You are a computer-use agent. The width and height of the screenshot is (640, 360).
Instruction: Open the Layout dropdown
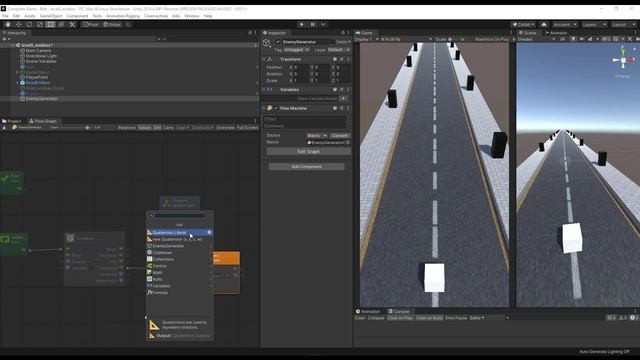click(623, 24)
